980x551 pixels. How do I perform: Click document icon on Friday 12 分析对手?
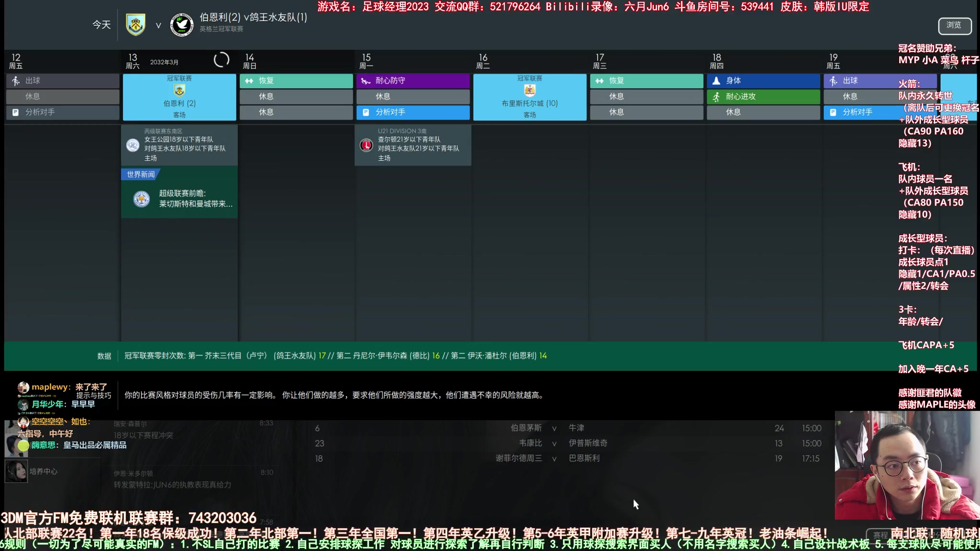click(15, 112)
